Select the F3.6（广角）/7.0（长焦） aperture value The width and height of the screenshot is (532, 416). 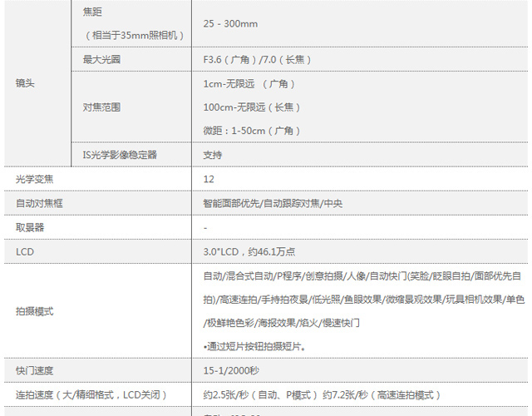[x=258, y=60]
